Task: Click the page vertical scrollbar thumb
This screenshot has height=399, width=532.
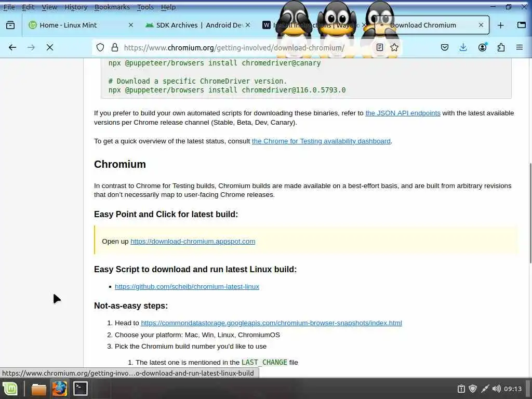Action: coord(530,214)
